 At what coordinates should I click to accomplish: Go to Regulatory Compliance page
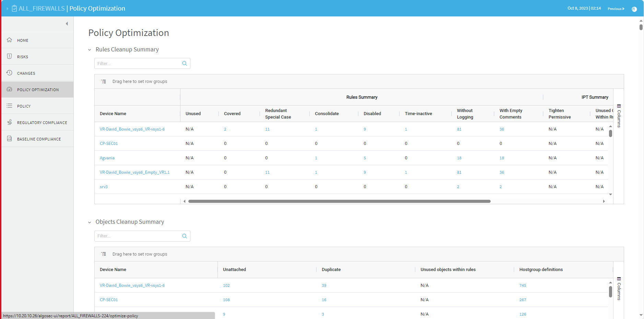pyautogui.click(x=42, y=123)
